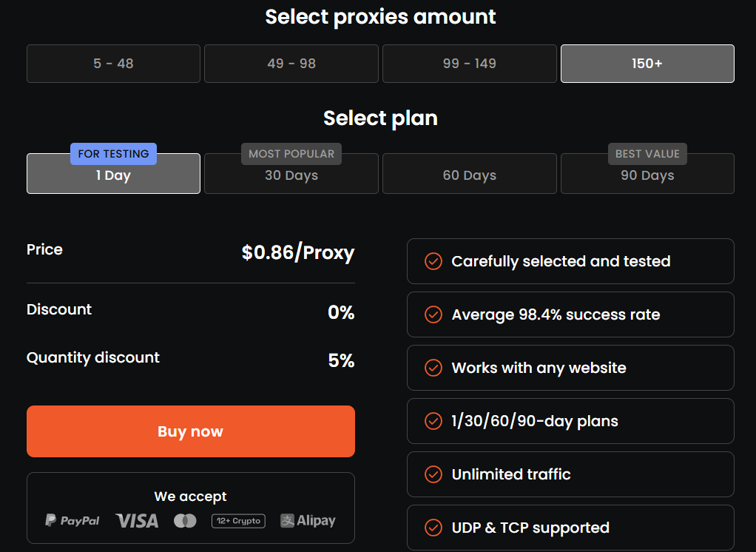756x552 pixels.
Task: Click the Alipay logo icon
Action: point(308,521)
